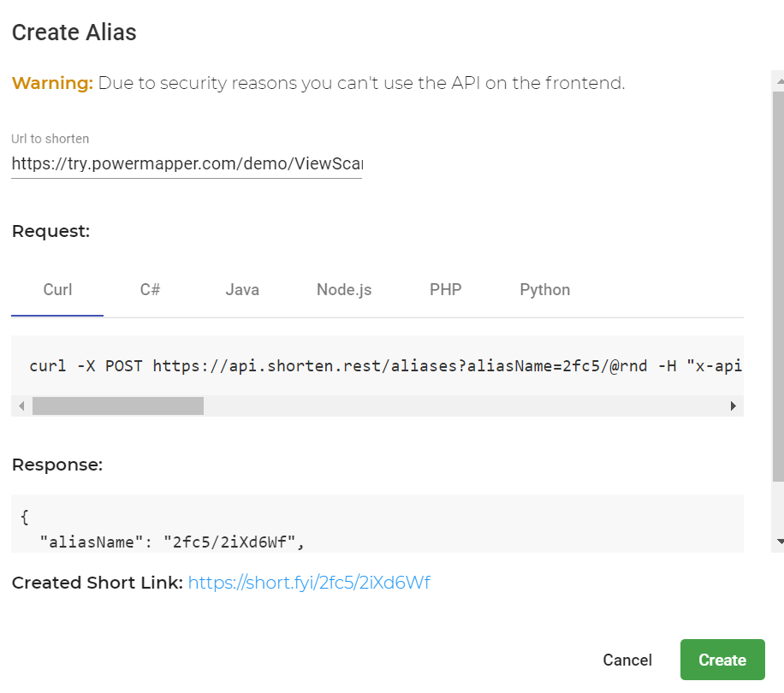The height and width of the screenshot is (693, 784).
Task: Switch to the PHP tab
Action: click(446, 290)
